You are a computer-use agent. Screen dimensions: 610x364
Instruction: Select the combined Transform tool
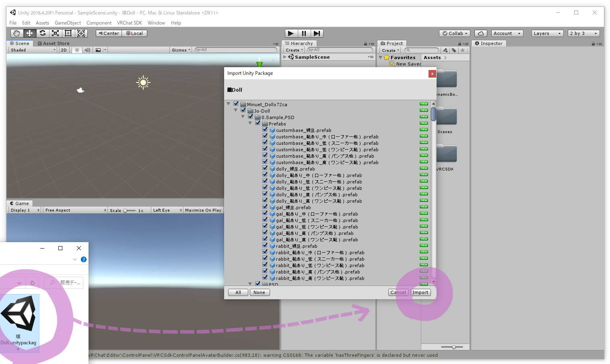[x=81, y=33]
